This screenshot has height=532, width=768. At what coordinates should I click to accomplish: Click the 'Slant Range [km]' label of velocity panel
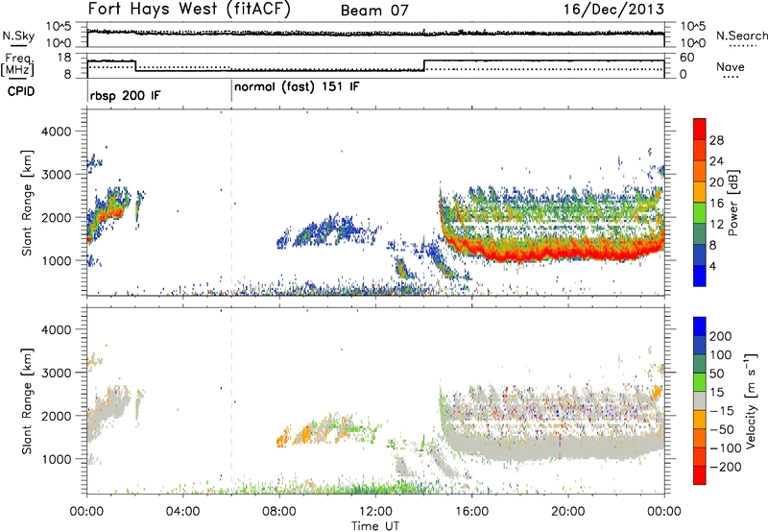(27, 400)
